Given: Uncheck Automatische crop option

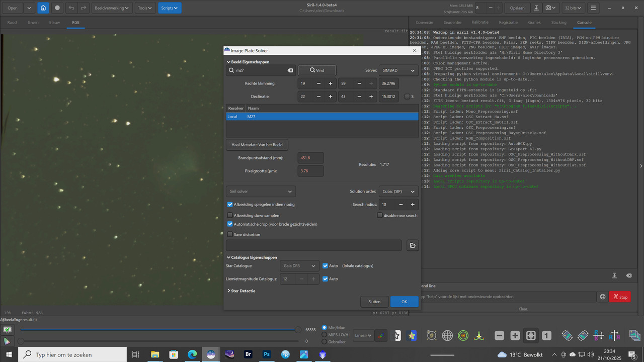Looking at the screenshot, I should [x=230, y=224].
